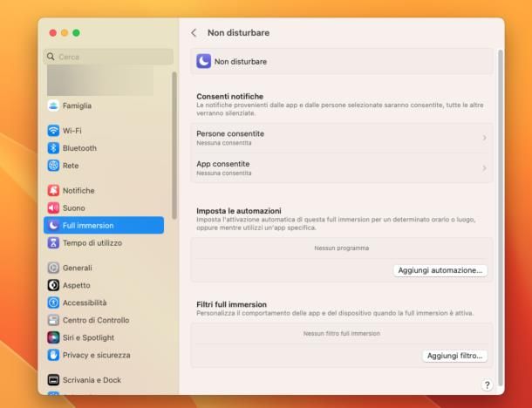Click the Centro di Controllo icon
The height and width of the screenshot is (408, 532).
(53, 320)
